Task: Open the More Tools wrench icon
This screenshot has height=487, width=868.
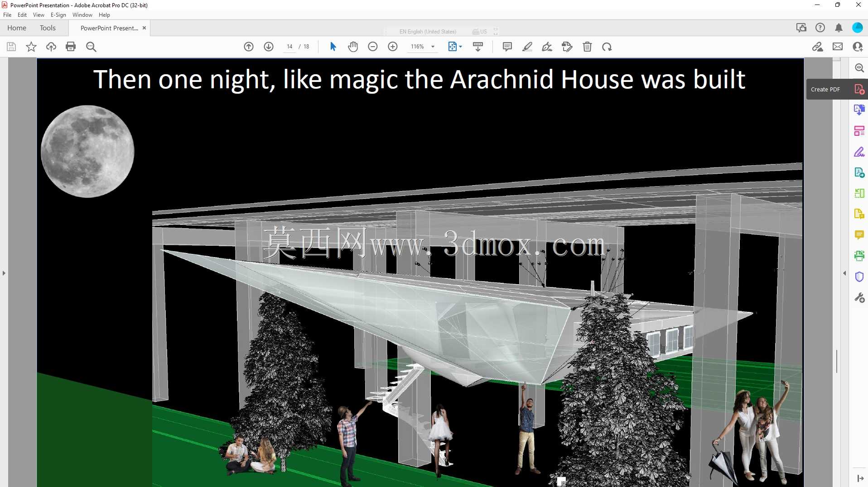Action: (859, 297)
